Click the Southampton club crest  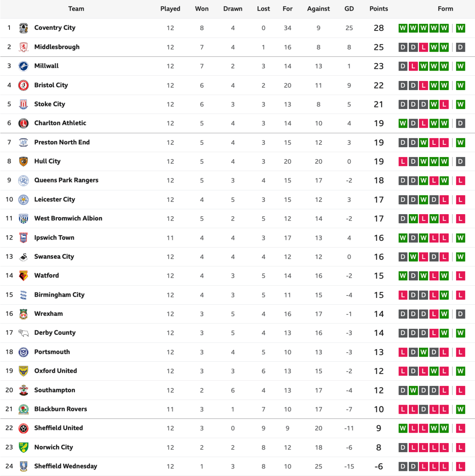pyautogui.click(x=23, y=390)
